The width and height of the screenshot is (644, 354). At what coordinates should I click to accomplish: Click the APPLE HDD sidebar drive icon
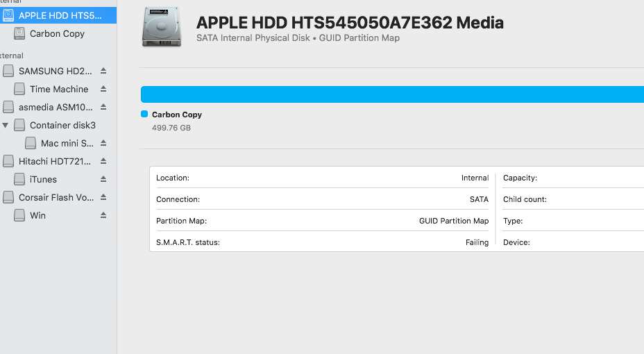point(8,15)
